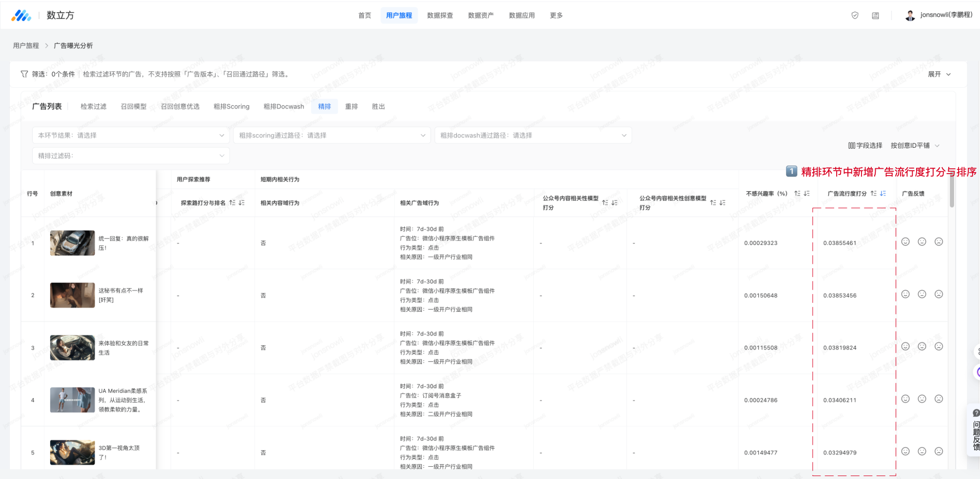This screenshot has height=479, width=980.
Task: Sort 公众号内容相关性模型打分 descending
Action: tap(615, 203)
